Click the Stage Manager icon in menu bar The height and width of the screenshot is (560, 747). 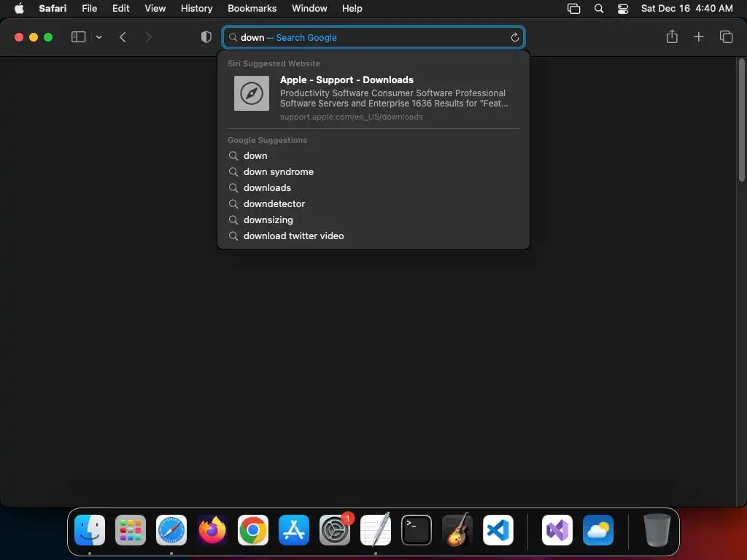(x=573, y=9)
